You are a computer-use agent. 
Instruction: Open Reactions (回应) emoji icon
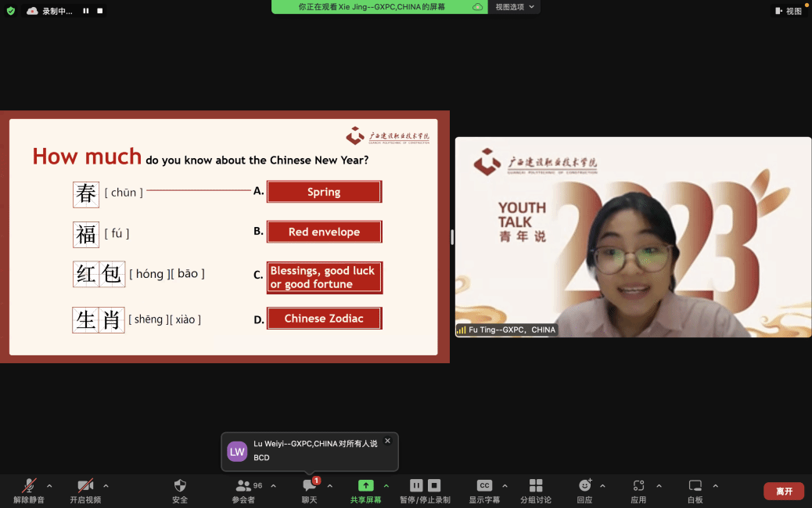pyautogui.click(x=584, y=486)
